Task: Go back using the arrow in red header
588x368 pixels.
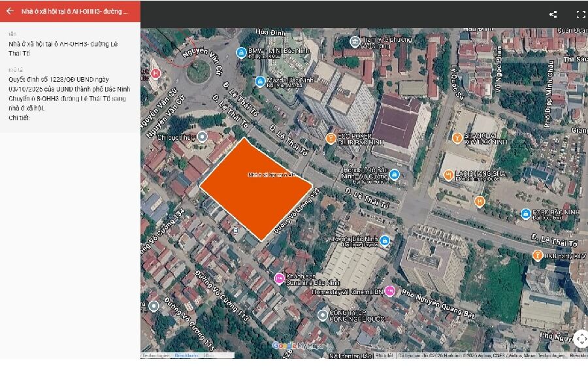Action: pos(10,11)
